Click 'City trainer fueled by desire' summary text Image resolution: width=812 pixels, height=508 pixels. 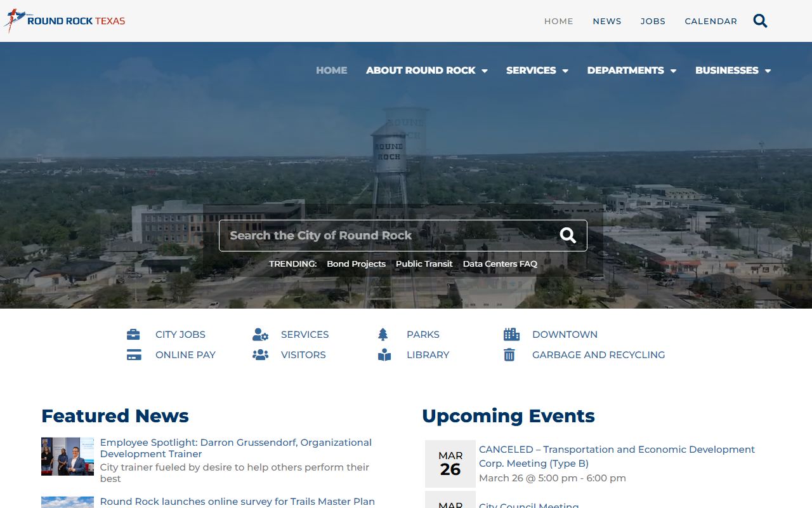point(235,472)
